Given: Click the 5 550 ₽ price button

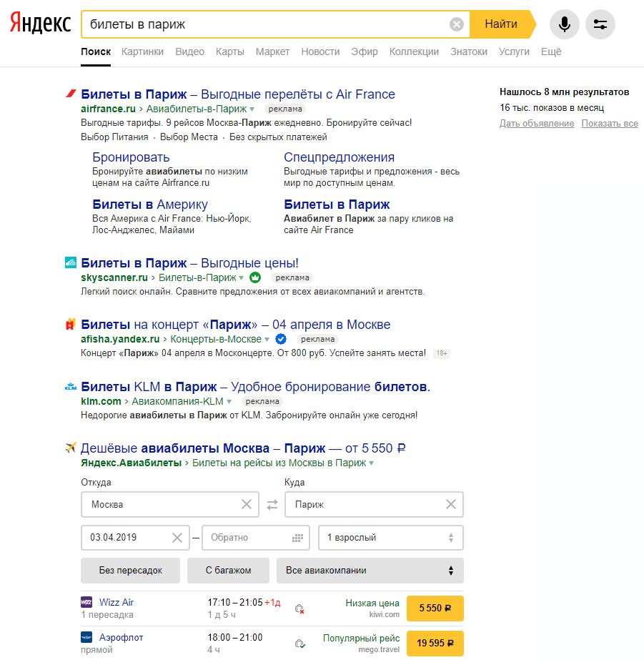Looking at the screenshot, I should (435, 609).
